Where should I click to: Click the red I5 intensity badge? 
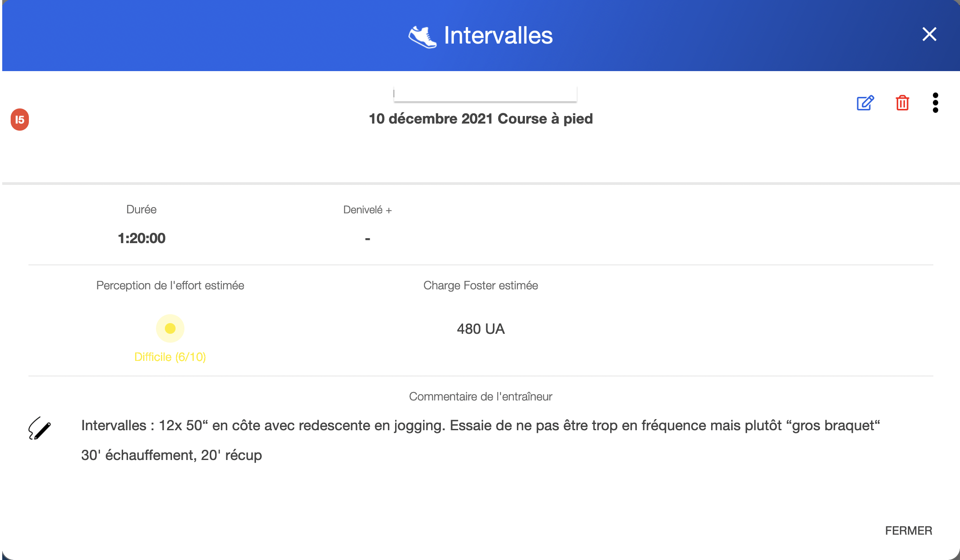[x=20, y=120]
